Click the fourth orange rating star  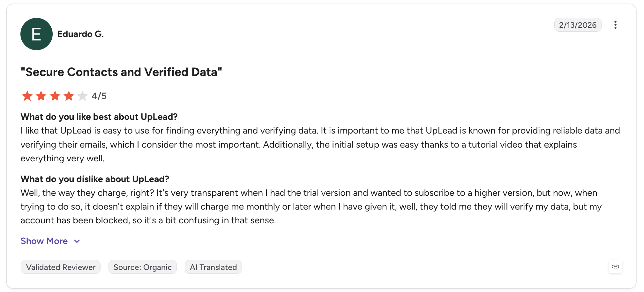69,96
